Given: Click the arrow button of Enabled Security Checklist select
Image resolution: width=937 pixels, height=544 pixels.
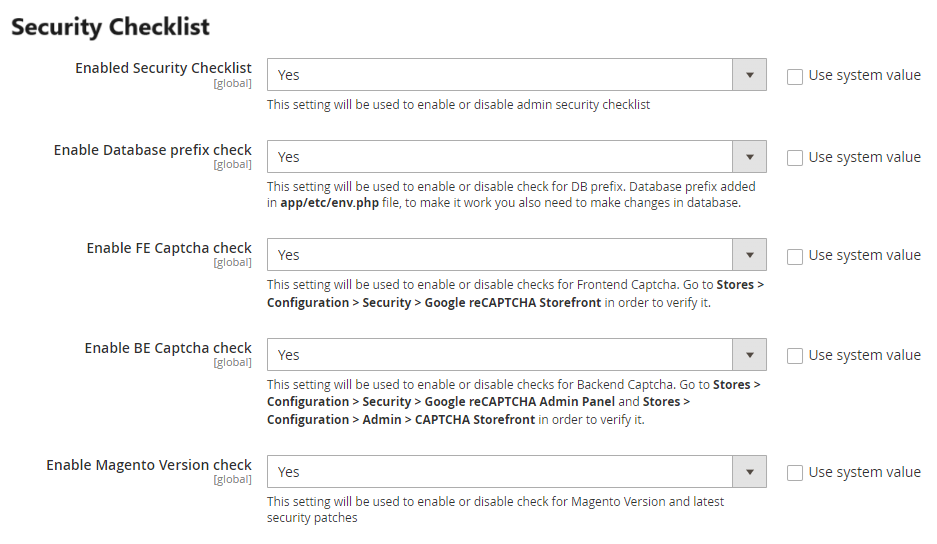Looking at the screenshot, I should pyautogui.click(x=749, y=75).
